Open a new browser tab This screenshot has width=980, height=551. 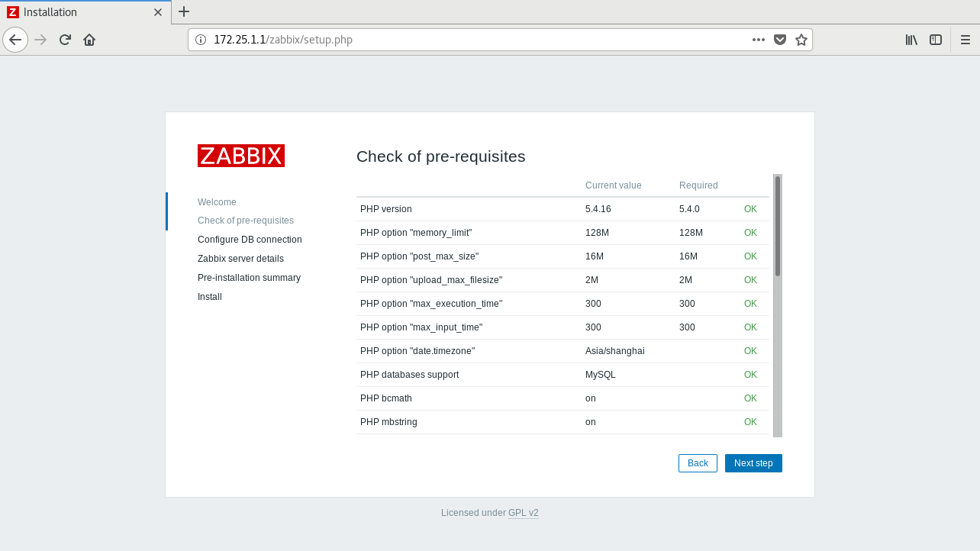(x=184, y=11)
